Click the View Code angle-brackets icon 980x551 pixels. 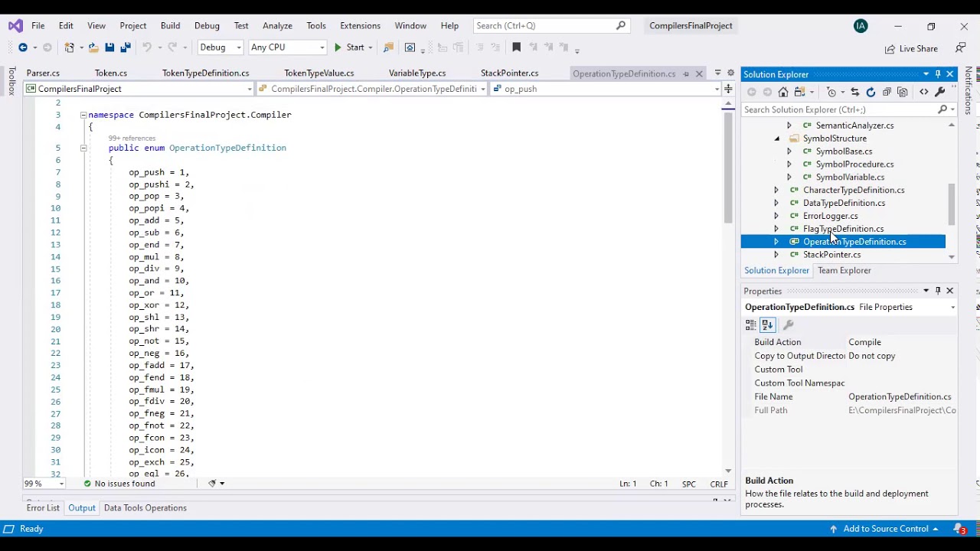click(923, 92)
